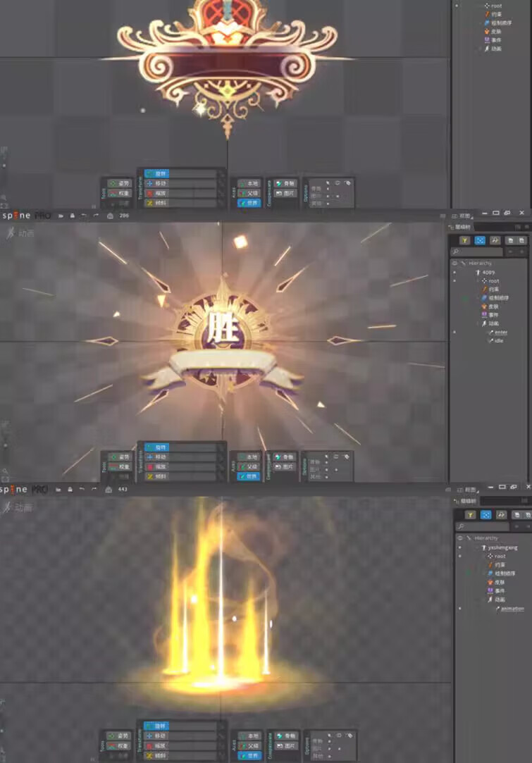Viewport: 532px width, 763px height.
Task: Select yxshengxing skeleton node in tree
Action: coord(500,548)
